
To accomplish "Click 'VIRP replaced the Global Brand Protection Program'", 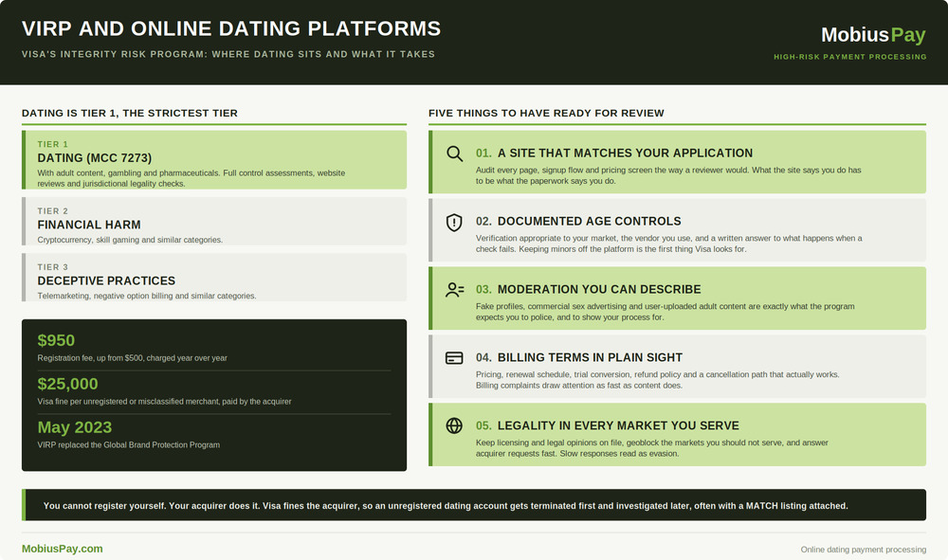I will (129, 445).
